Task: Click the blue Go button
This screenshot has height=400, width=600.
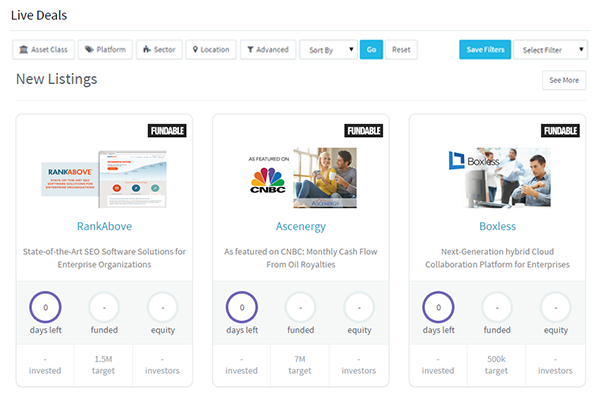Action: (x=371, y=49)
